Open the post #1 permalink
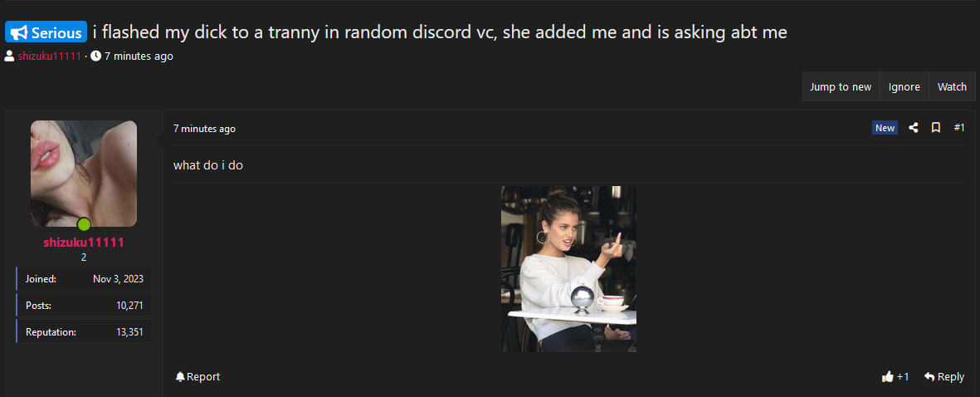980x397 pixels. (x=958, y=128)
